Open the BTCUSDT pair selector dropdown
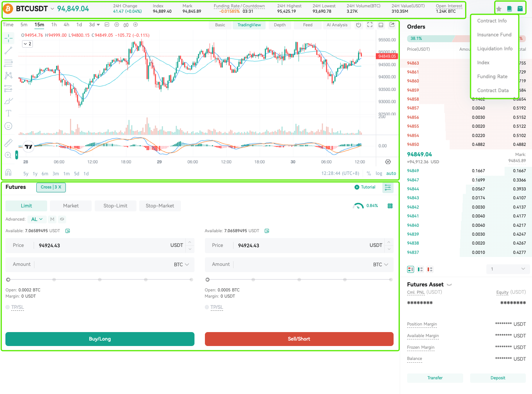 [52, 9]
